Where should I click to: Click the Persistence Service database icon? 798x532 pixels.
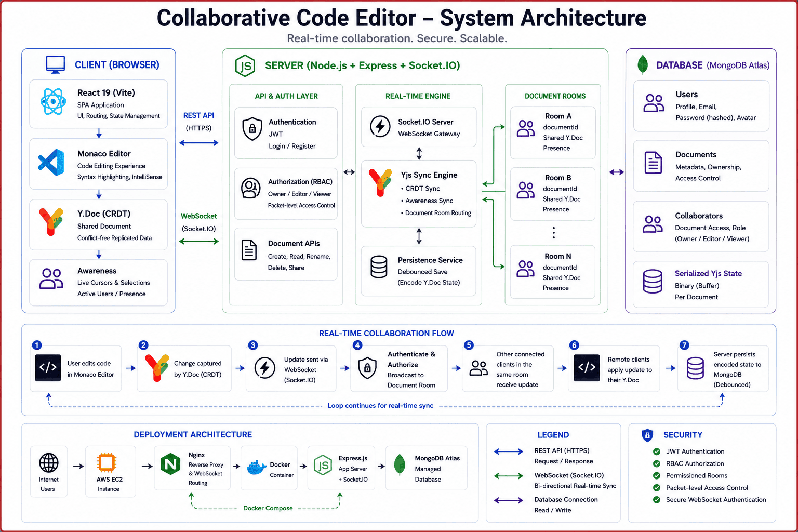379,267
